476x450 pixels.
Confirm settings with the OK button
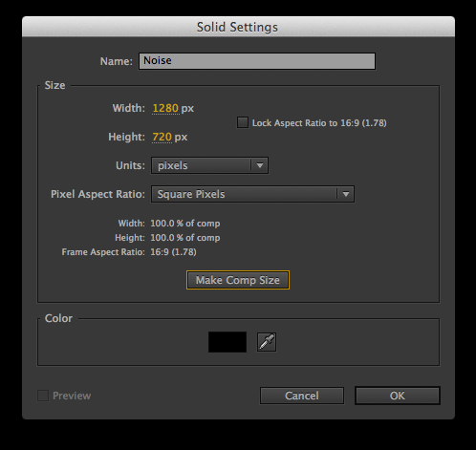tap(398, 396)
